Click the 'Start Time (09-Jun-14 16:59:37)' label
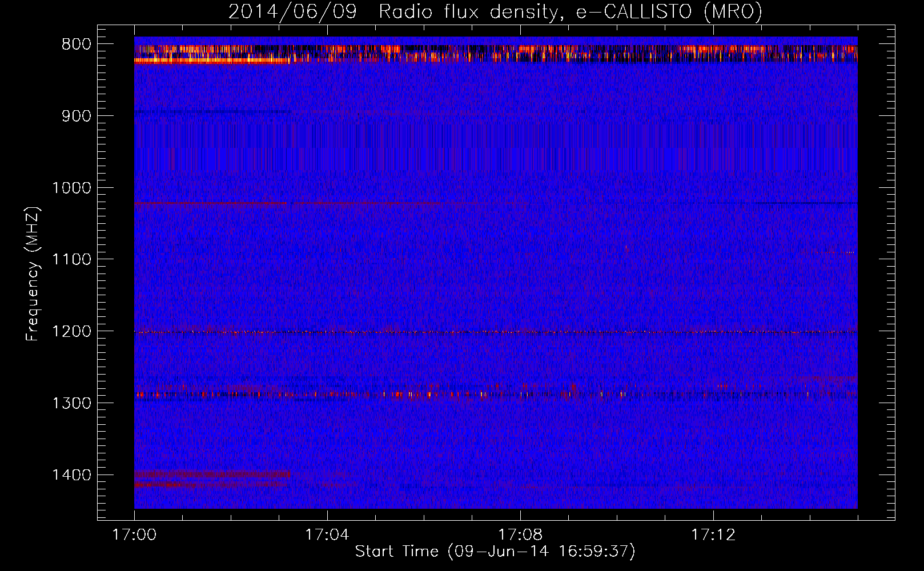The height and width of the screenshot is (571, 924). point(495,552)
